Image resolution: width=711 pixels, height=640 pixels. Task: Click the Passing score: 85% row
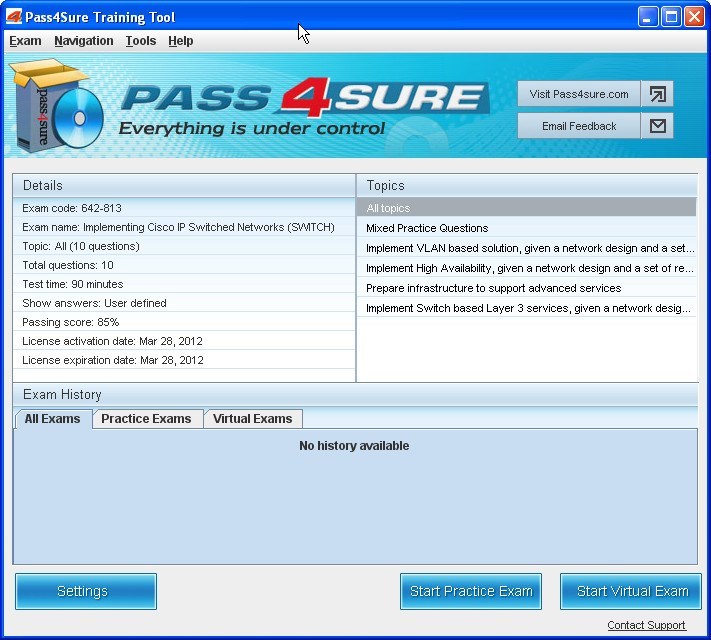[x=184, y=322]
